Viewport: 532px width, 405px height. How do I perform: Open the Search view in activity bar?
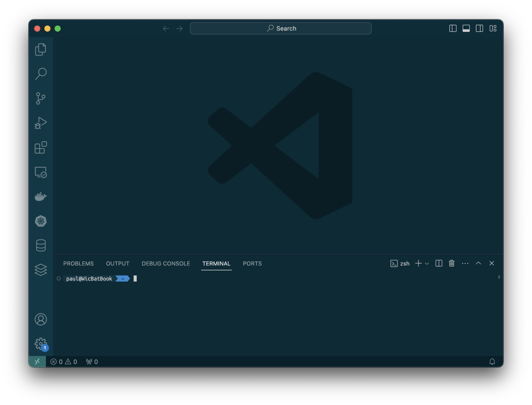click(41, 74)
